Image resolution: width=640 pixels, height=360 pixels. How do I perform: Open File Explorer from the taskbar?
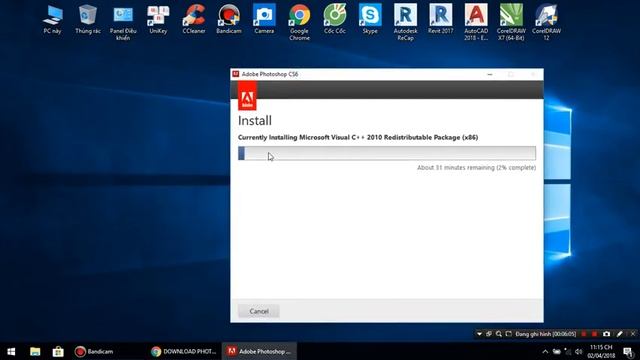click(x=35, y=351)
